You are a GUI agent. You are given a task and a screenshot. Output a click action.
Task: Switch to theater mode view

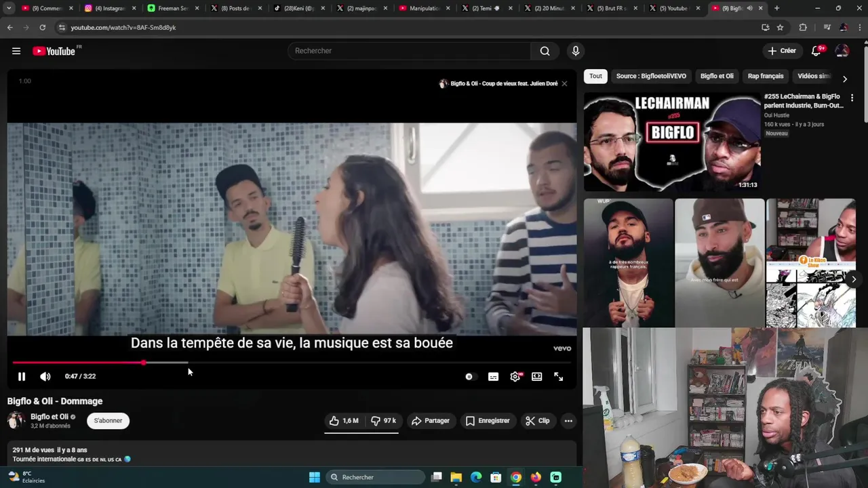537,377
